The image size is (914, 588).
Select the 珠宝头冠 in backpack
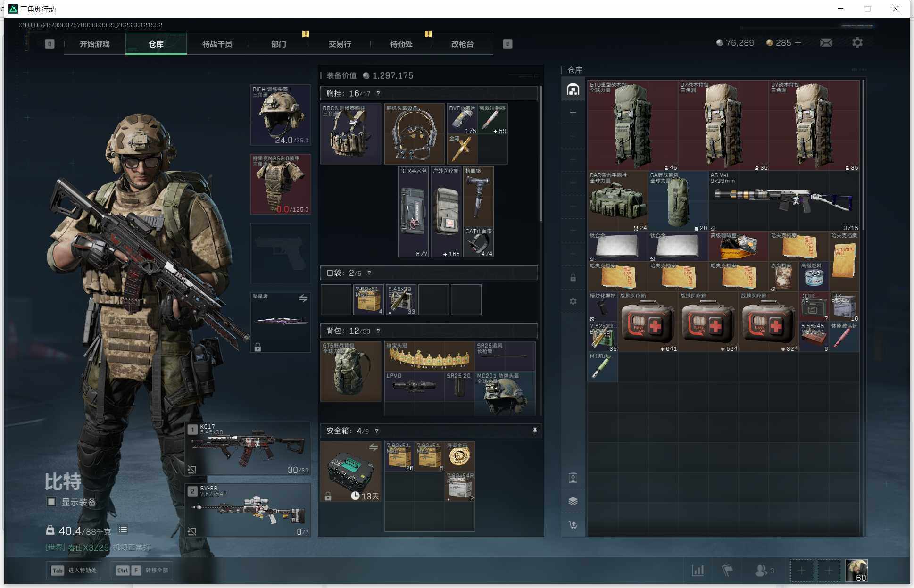coord(430,356)
